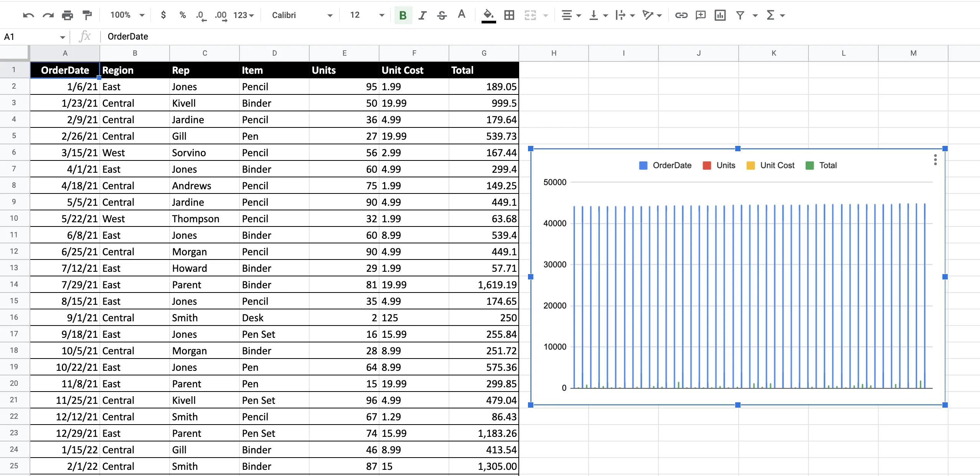
Task: Insert a link
Action: [681, 15]
